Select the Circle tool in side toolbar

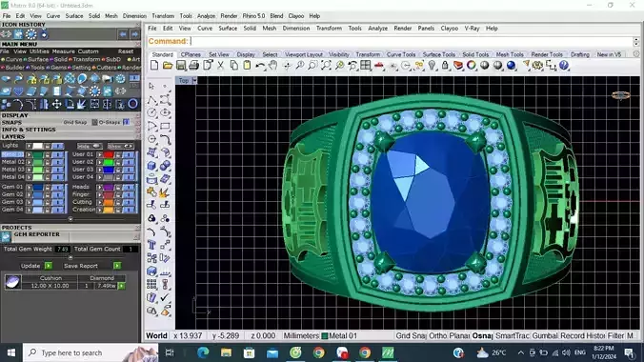pos(152,112)
